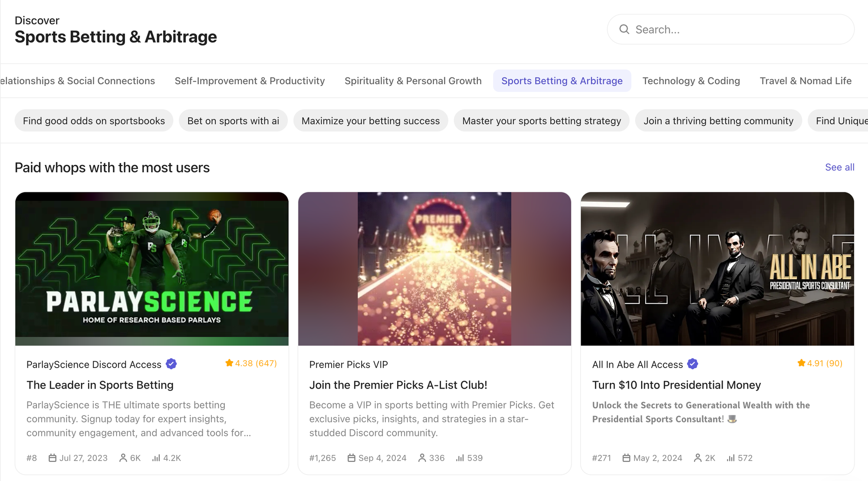Choose 'Bet on sports with ai' filter

[233, 121]
